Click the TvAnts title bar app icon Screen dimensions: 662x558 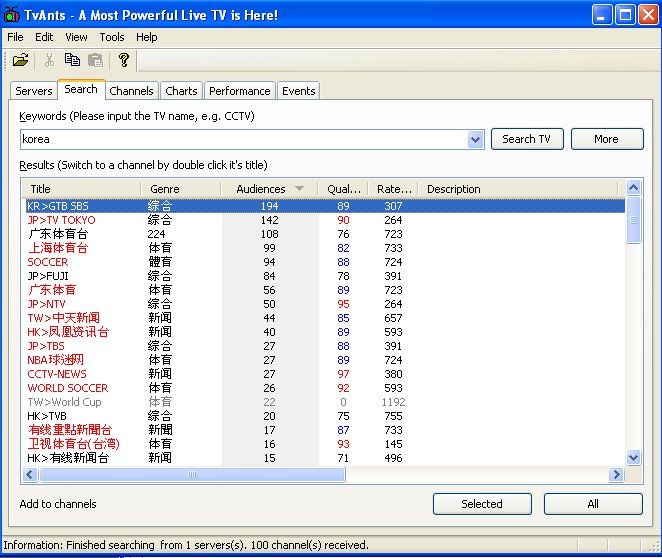tap(11, 15)
